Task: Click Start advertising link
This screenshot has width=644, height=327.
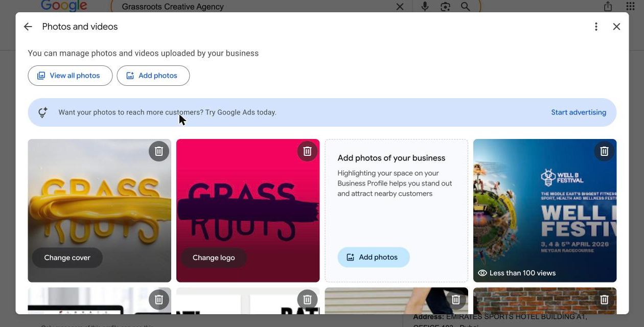Action: [x=579, y=112]
